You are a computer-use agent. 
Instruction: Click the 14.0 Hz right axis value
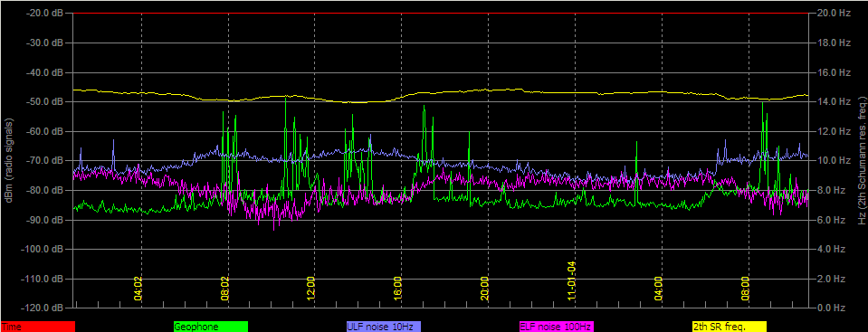coord(835,101)
